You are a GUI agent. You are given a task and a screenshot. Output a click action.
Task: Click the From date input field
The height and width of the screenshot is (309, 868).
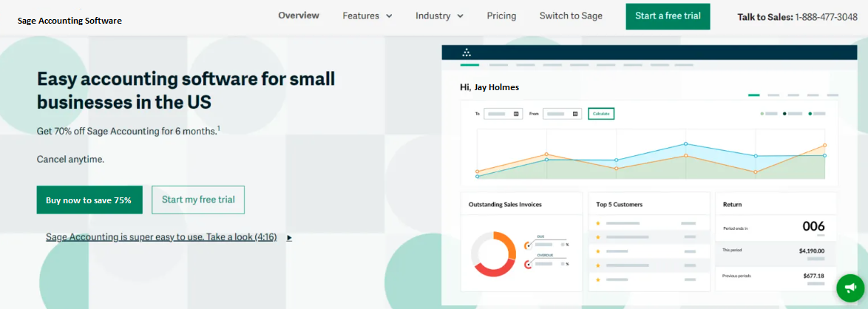[563, 114]
